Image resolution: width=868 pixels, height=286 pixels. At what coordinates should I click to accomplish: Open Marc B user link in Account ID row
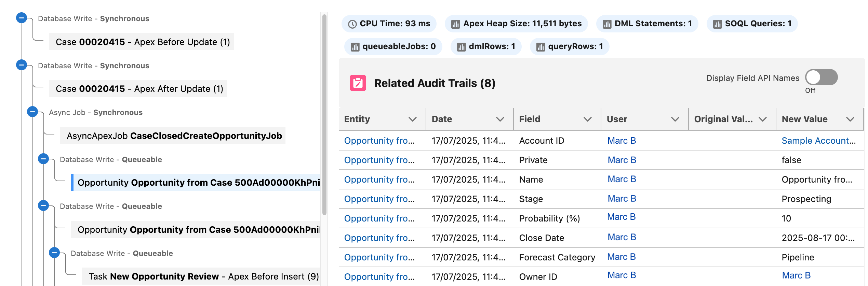tap(622, 141)
